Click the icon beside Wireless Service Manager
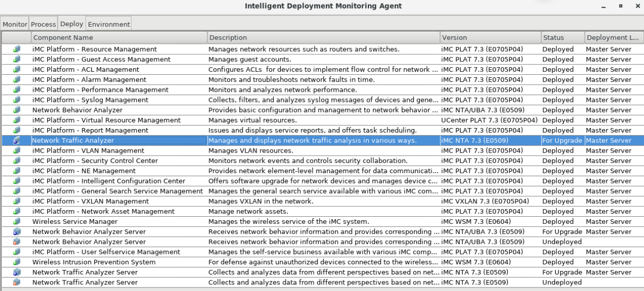 coord(17,221)
